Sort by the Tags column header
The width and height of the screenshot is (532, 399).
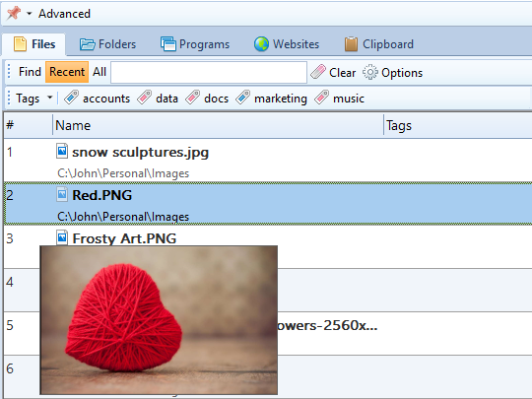coord(458,125)
